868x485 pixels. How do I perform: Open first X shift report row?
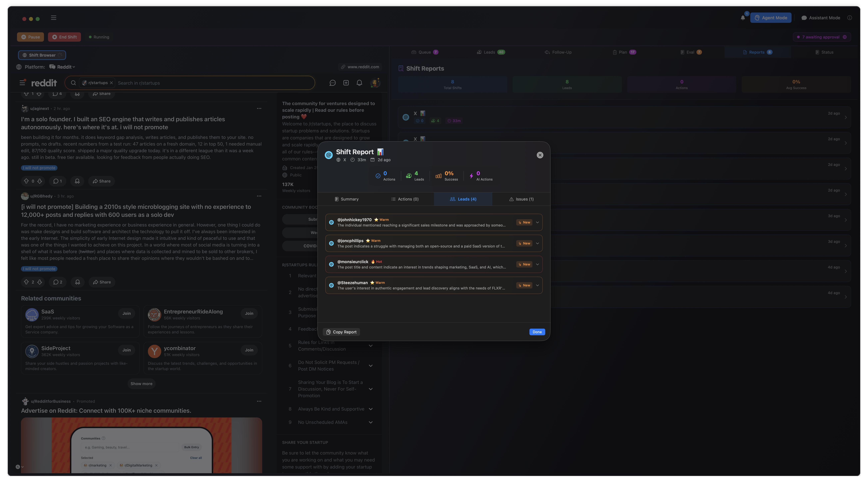(624, 117)
